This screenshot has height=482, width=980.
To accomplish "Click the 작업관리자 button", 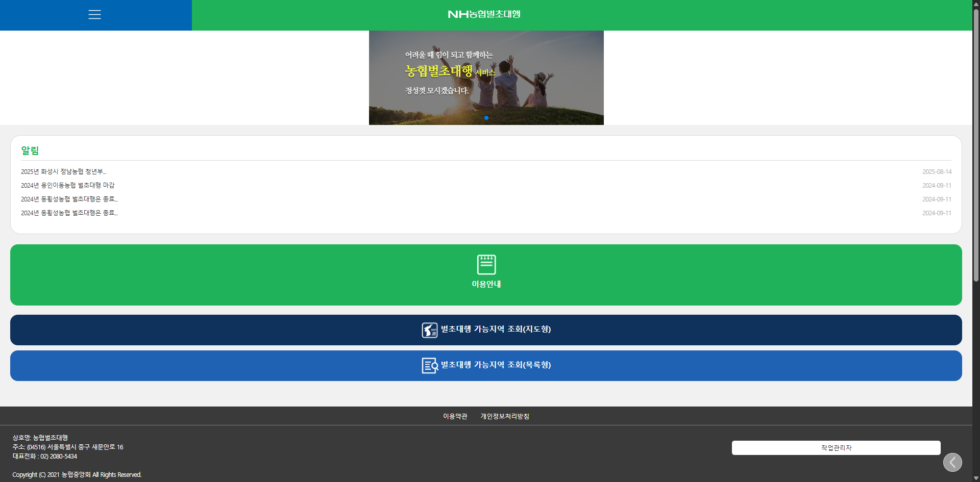I will click(836, 448).
